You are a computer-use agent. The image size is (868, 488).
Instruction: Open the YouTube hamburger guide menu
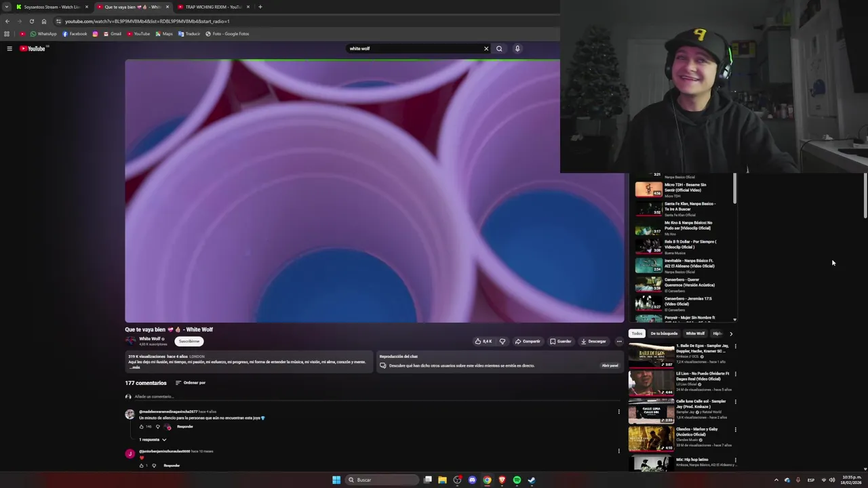point(9,48)
